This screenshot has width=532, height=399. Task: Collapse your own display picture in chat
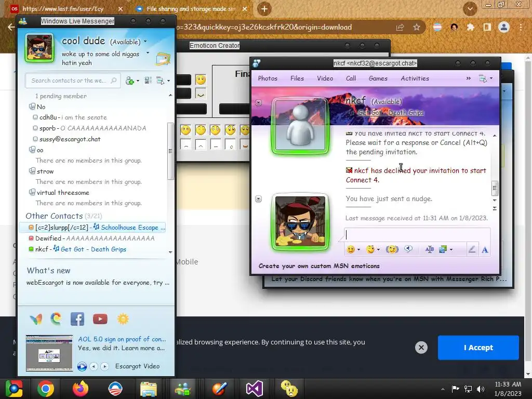pos(259,199)
